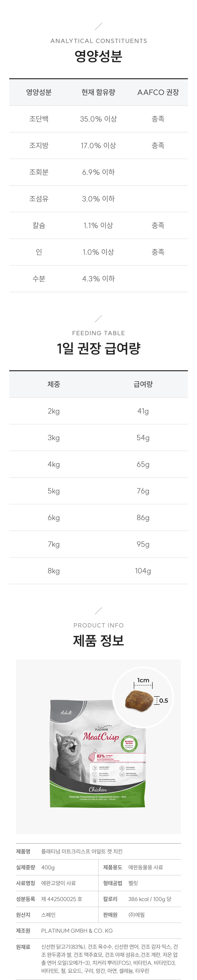Click the 급여량 column header
Screen dimensions: 197x980
(143, 384)
